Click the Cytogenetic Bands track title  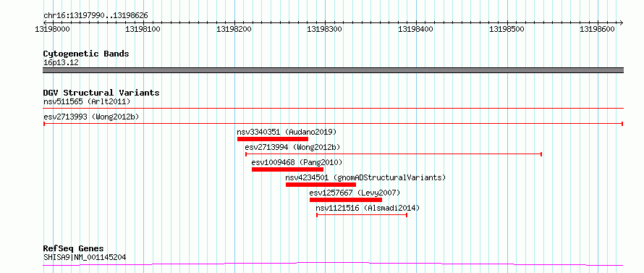86,54
